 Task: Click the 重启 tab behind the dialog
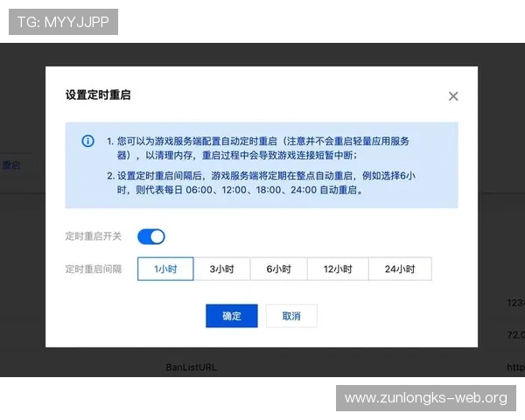[11, 165]
